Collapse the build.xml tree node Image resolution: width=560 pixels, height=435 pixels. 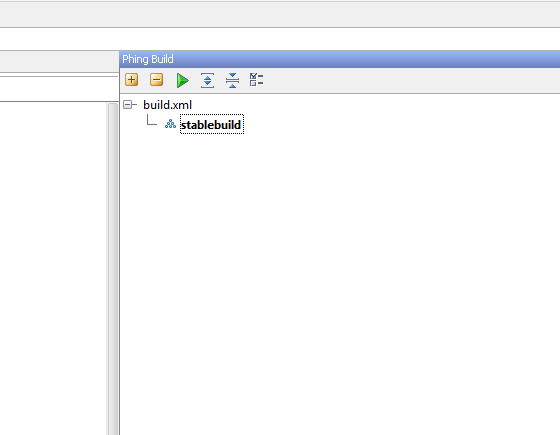[x=128, y=104]
